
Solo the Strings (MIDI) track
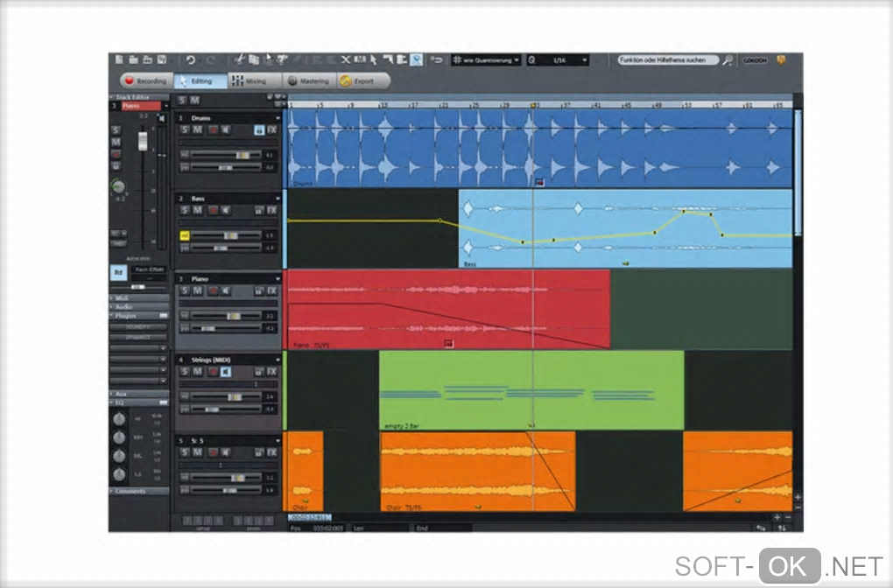coord(184,372)
